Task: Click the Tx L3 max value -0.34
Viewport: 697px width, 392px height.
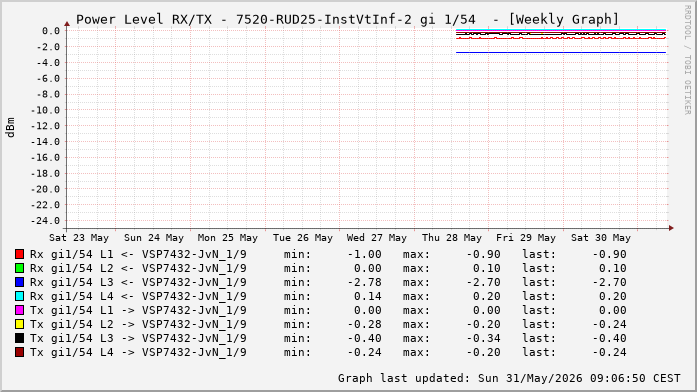Action: click(x=484, y=338)
